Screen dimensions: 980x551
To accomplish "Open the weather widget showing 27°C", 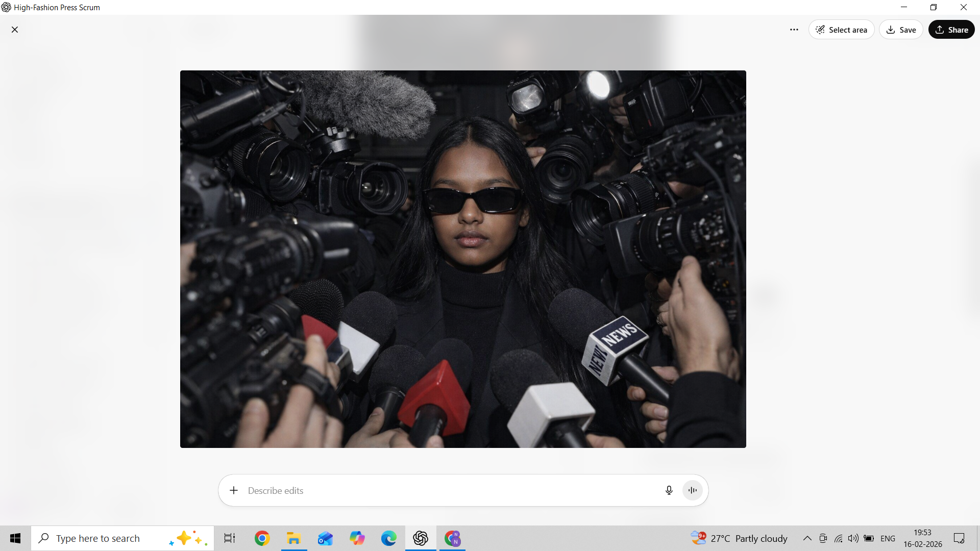I will [739, 538].
